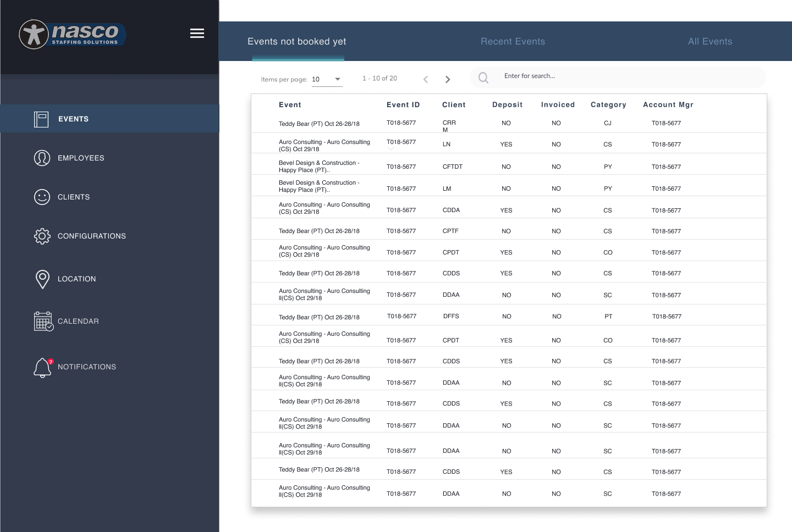This screenshot has height=532, width=792.
Task: Expand the chevron beneath the first Event ID
Action: click(x=391, y=148)
